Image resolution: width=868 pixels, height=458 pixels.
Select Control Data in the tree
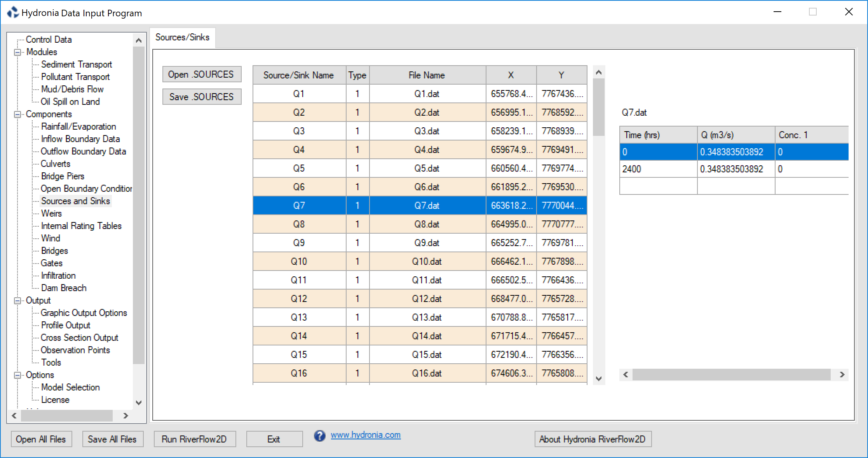tap(49, 40)
